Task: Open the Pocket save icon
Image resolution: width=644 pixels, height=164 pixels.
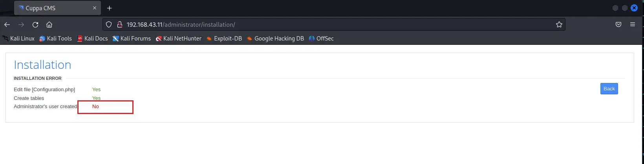Action: point(618,24)
